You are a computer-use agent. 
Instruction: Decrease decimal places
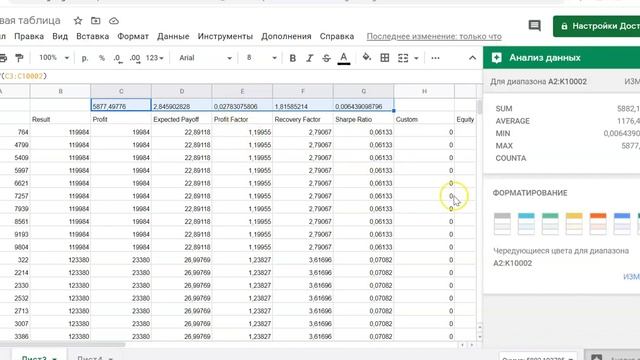tap(118, 58)
